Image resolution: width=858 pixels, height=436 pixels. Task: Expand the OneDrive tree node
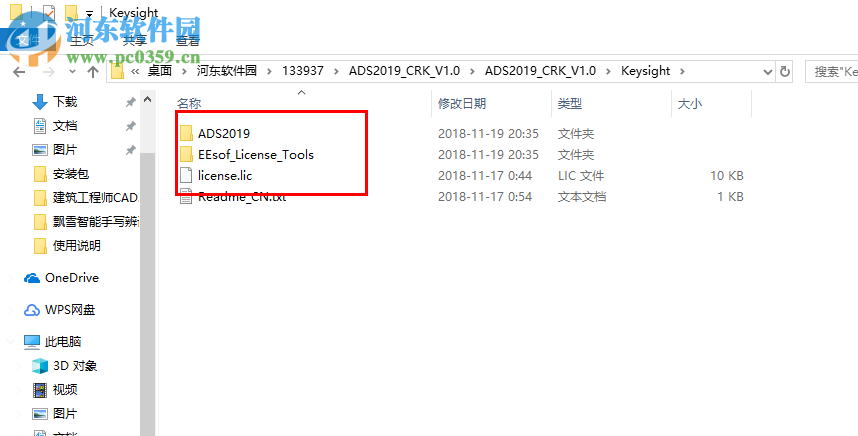coord(11,278)
